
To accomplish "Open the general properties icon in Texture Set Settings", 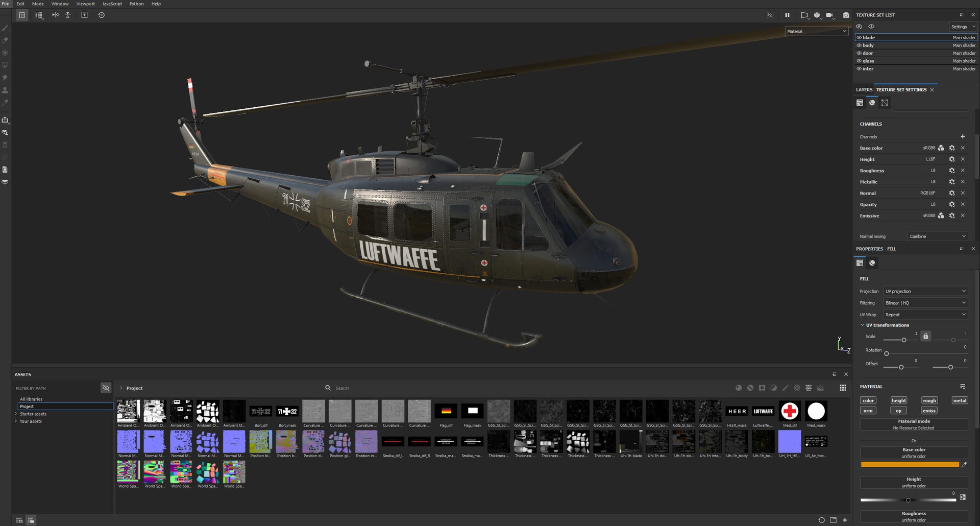I will tap(860, 103).
